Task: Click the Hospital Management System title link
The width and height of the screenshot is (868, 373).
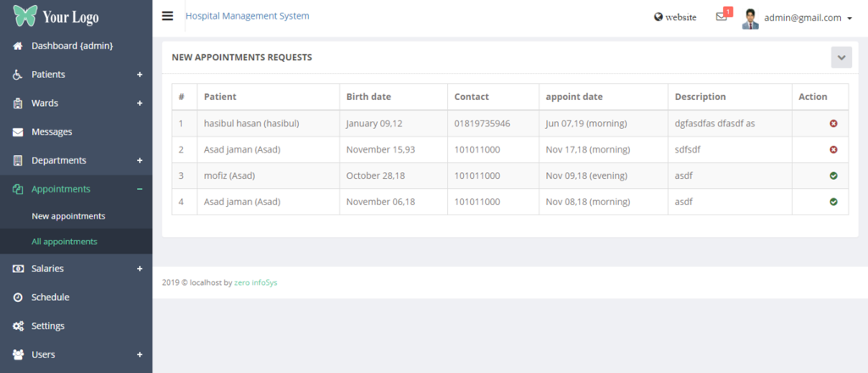Action: point(247,16)
